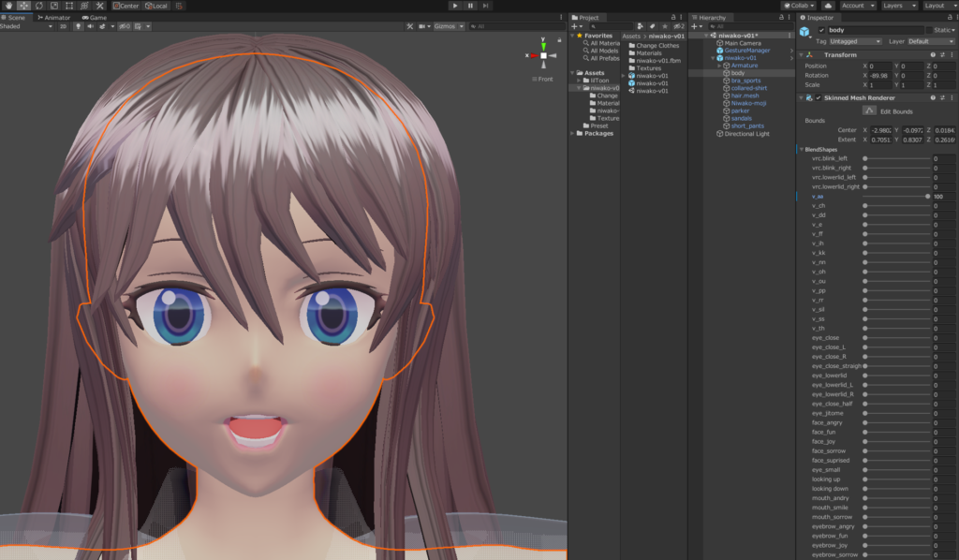959x560 pixels.
Task: Click the Pause button
Action: point(470,6)
